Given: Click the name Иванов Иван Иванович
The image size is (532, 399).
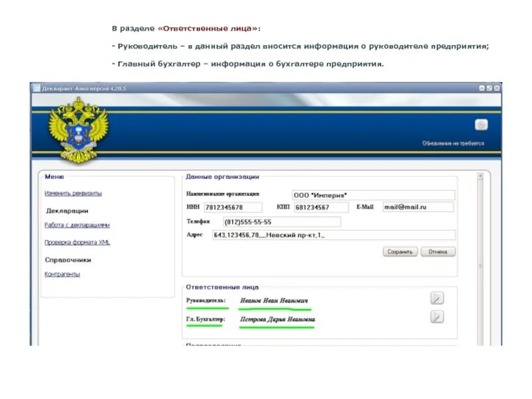Looking at the screenshot, I should (274, 301).
